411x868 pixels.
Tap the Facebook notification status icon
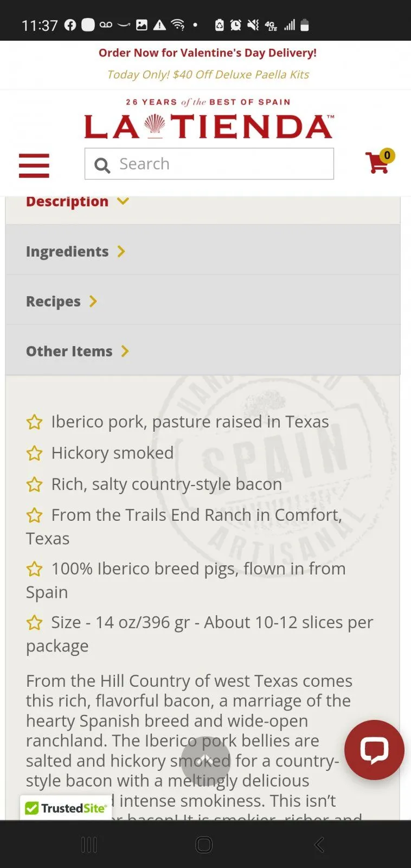pos(70,25)
